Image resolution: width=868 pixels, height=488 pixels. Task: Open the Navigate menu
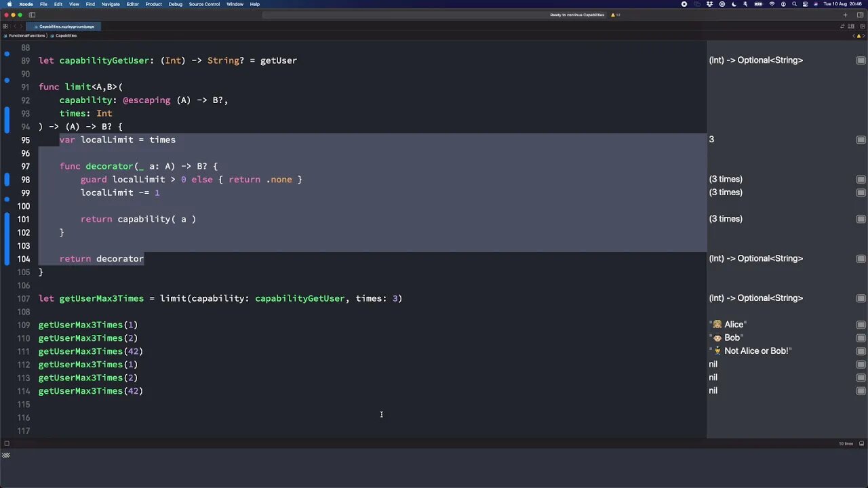111,4
